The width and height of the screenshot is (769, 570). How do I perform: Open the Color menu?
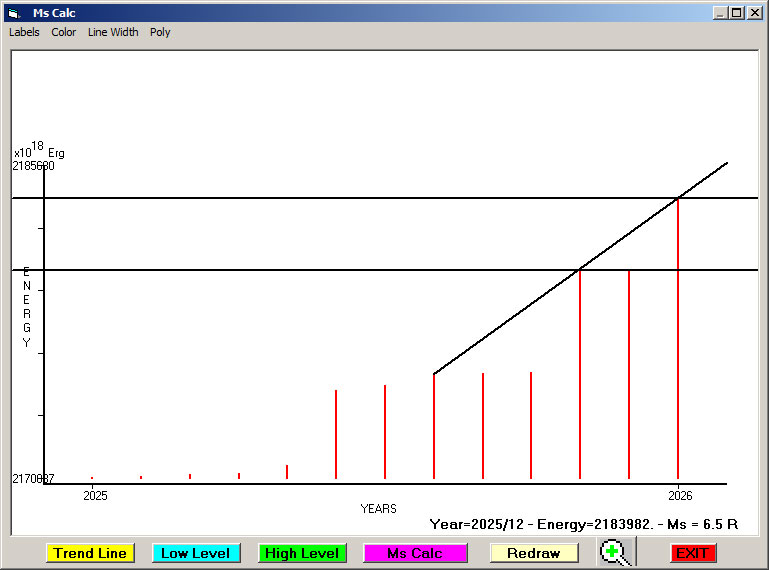click(x=64, y=32)
